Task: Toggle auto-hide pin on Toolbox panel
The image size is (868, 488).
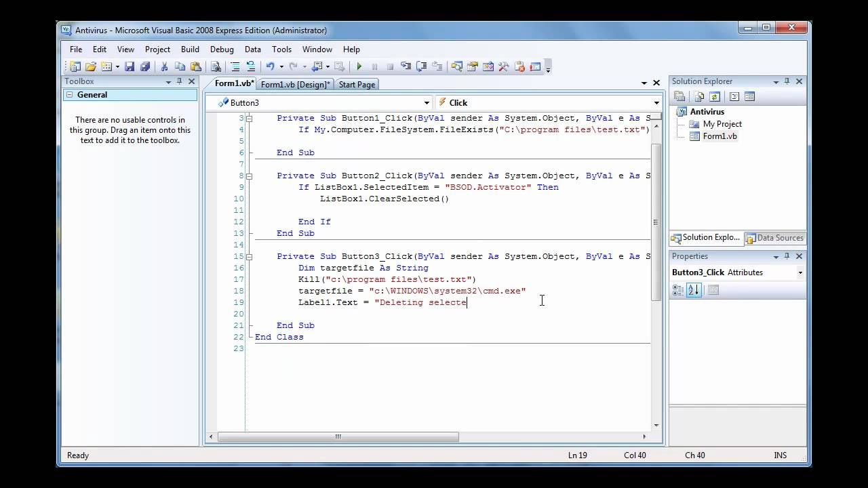Action: (x=180, y=81)
